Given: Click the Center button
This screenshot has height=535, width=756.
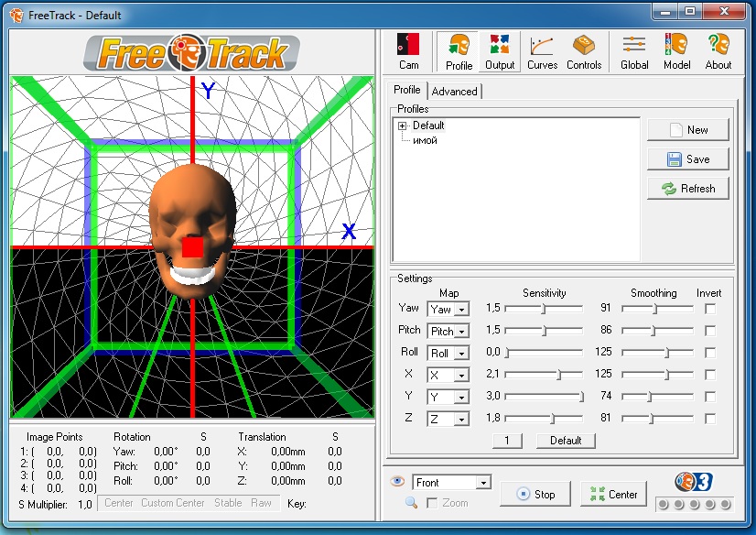Looking at the screenshot, I should (x=614, y=494).
